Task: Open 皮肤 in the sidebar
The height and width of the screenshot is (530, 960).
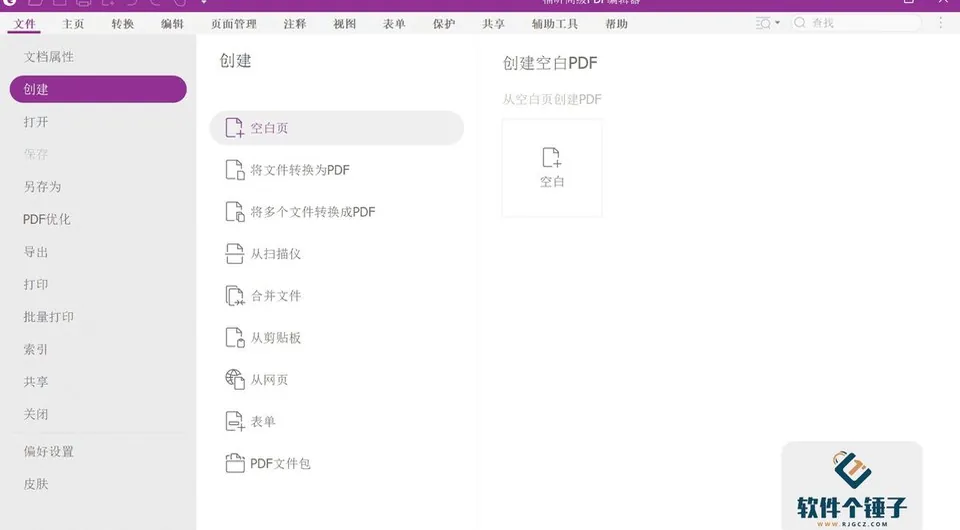Action: tap(98, 484)
